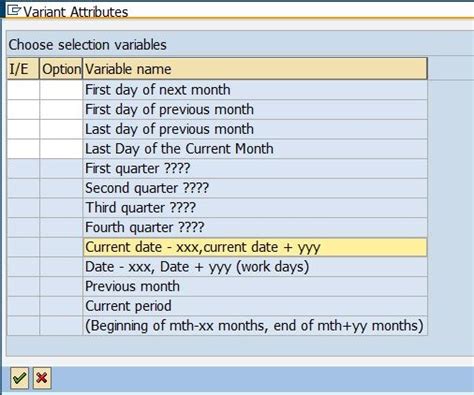The image size is (474, 395).
Task: Pick 'Last Day of the Current Month'
Action: tap(255, 149)
